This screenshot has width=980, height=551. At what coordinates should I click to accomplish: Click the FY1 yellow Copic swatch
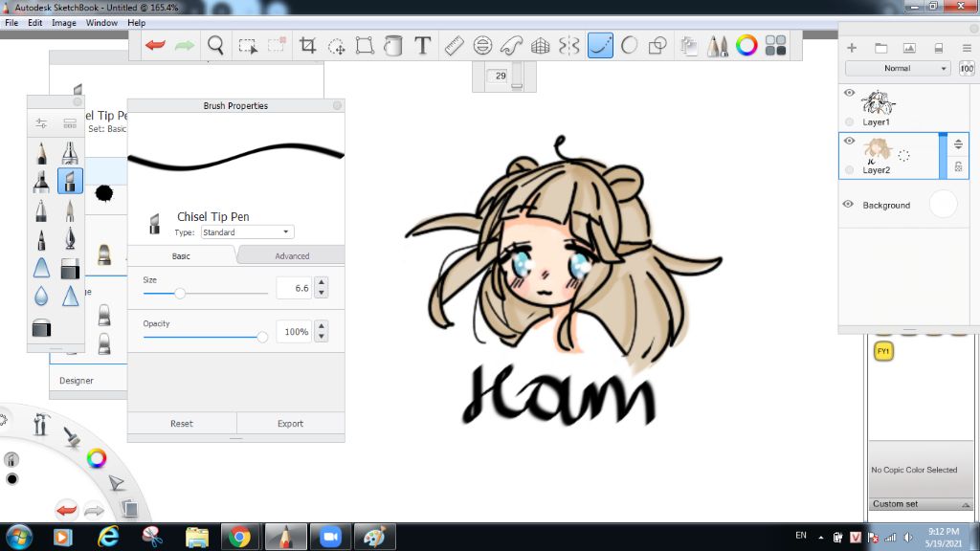(x=883, y=351)
